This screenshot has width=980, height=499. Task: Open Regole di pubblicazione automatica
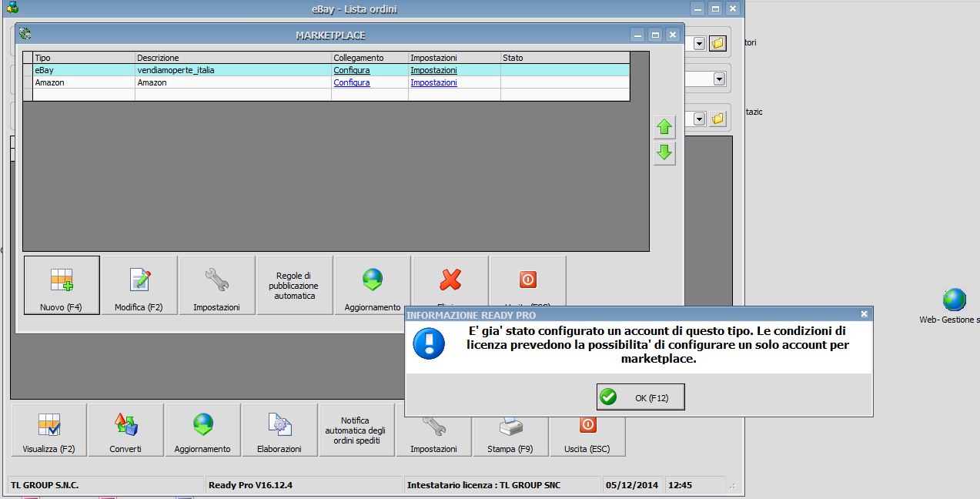tap(295, 285)
